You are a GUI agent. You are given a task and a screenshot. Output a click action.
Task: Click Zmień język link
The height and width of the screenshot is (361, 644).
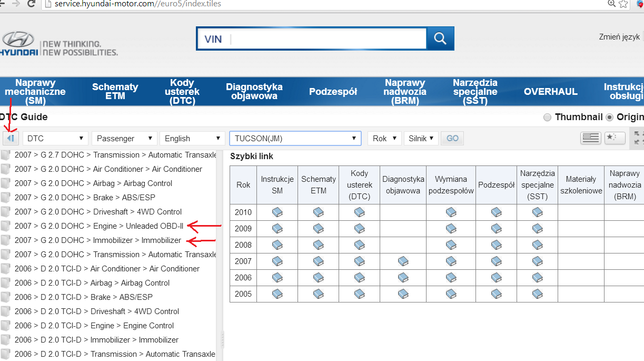[619, 37]
